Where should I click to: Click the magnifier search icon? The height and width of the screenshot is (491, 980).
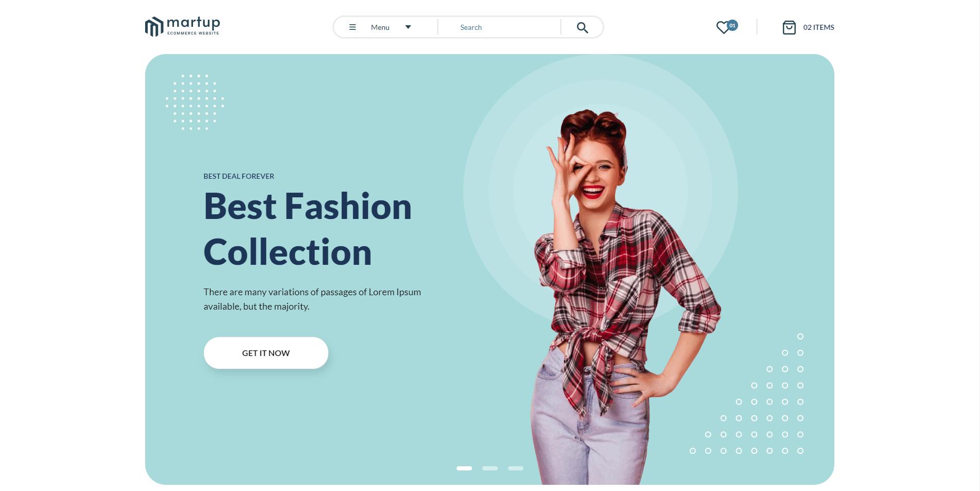(x=582, y=27)
